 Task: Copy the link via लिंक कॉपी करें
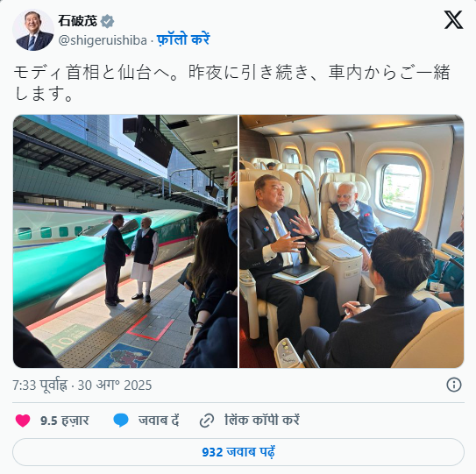[262, 420]
